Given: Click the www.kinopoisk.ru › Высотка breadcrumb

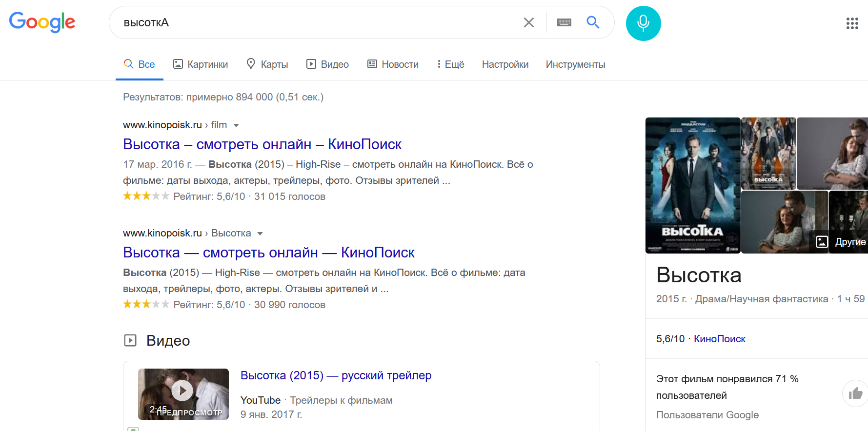Looking at the screenshot, I should (x=187, y=233).
